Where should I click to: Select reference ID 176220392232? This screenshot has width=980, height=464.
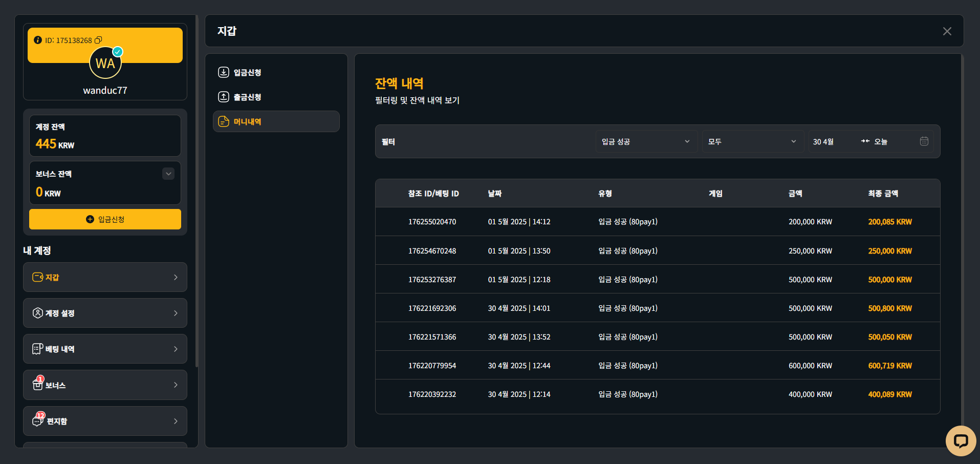click(x=432, y=394)
